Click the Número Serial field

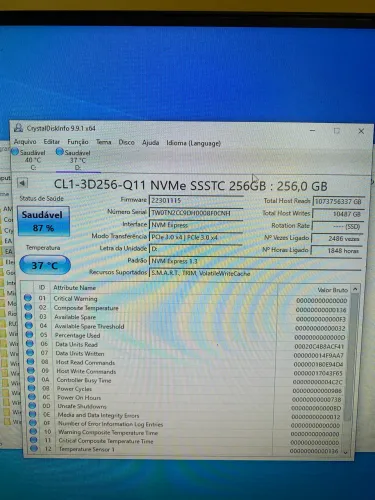coord(196,213)
